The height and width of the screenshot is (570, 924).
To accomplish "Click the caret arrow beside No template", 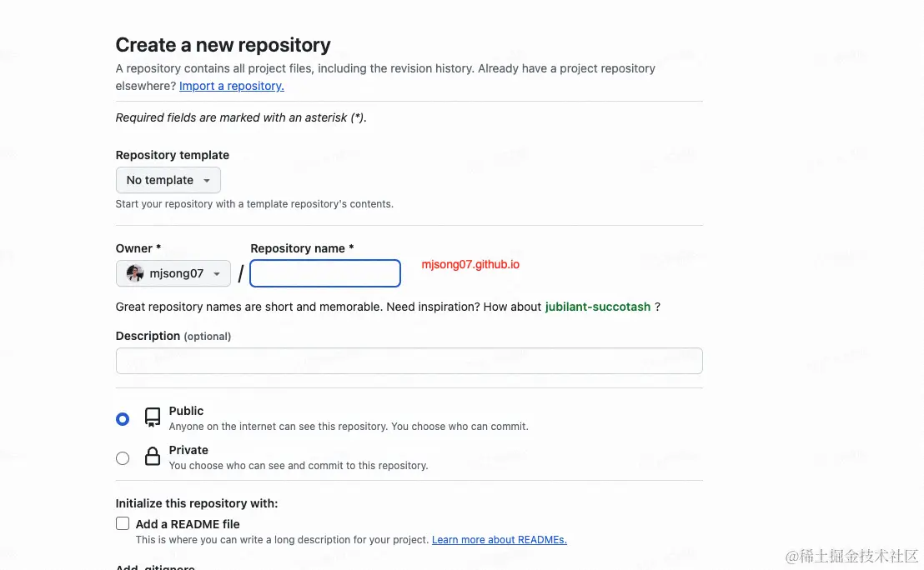I will pos(207,181).
